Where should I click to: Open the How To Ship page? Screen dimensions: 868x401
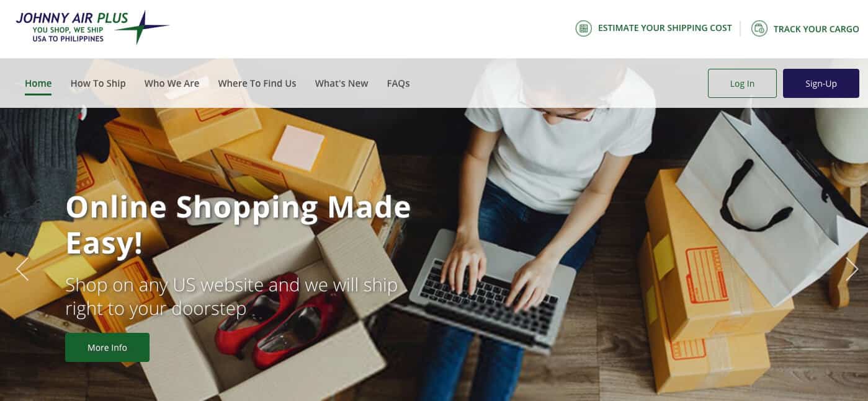[98, 83]
